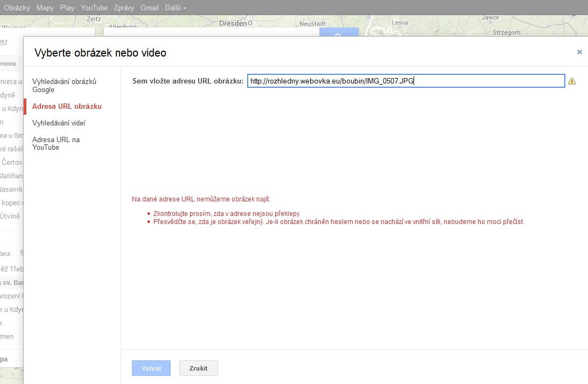Click the warning triangle icon beside URL field
The height and width of the screenshot is (384, 588).
point(572,81)
